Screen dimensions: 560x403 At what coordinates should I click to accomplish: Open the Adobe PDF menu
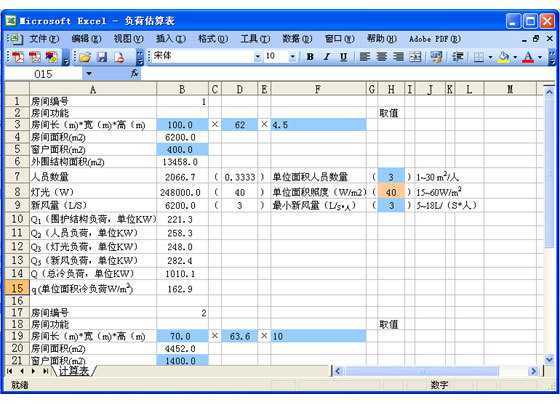tap(435, 39)
